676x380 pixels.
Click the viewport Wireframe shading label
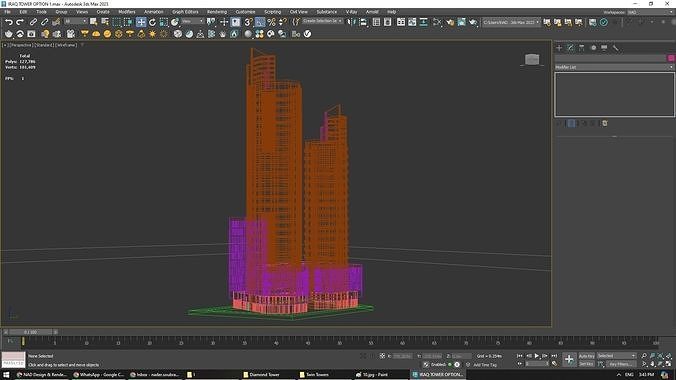pyautogui.click(x=66, y=45)
